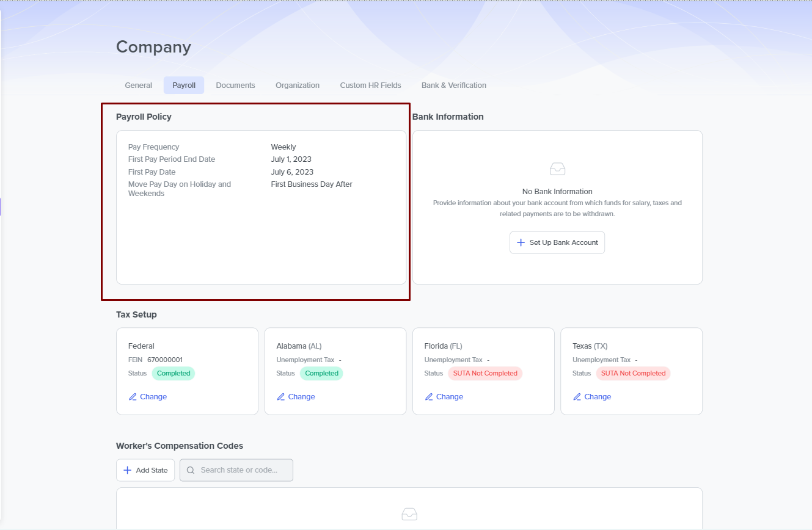Click the pencil edit icon for Alabama

coord(281,397)
